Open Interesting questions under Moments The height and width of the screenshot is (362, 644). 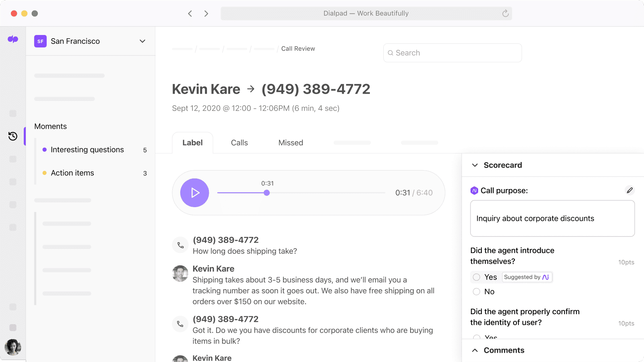87,149
